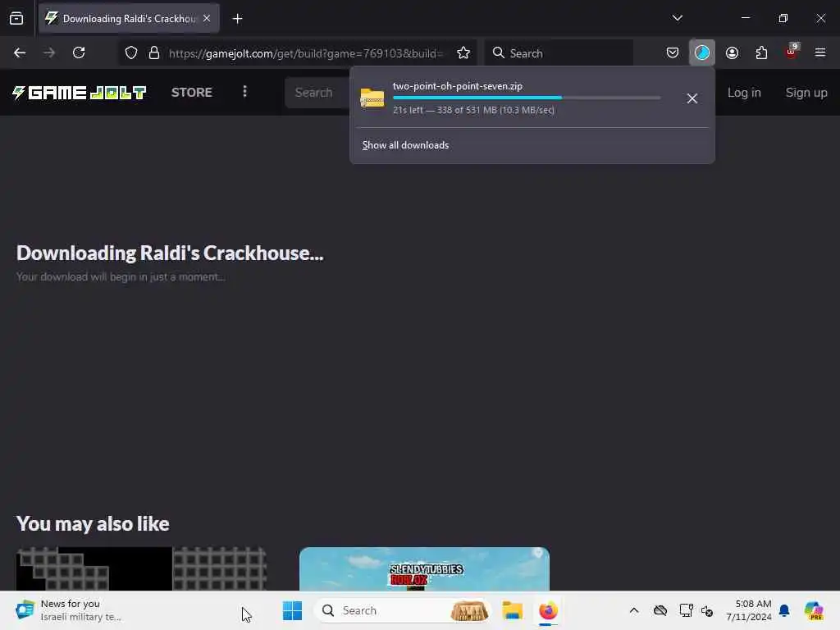
Task: Cancel the two-point-oh-point-seven.zip download
Action: [x=692, y=98]
